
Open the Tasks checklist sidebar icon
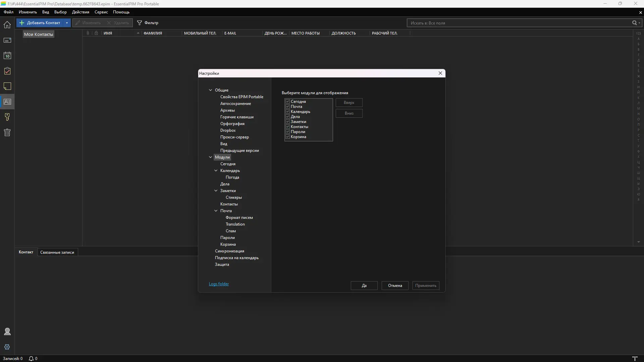point(7,71)
